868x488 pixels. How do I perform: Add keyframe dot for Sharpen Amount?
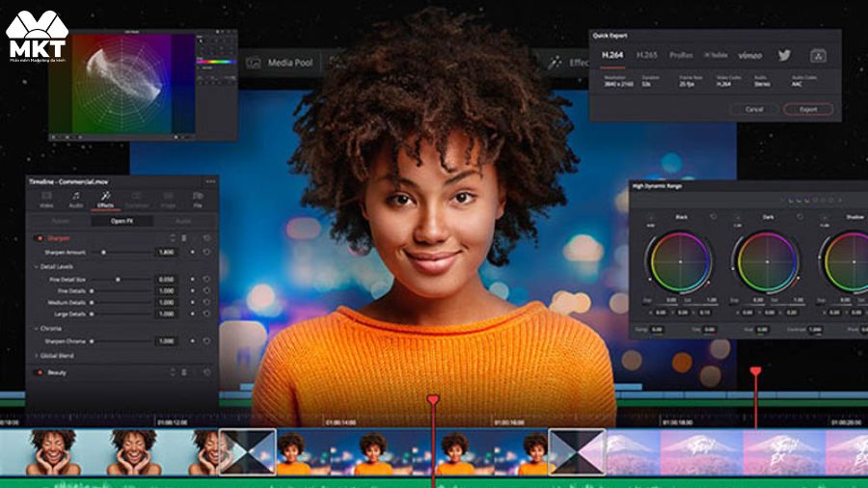click(x=192, y=253)
